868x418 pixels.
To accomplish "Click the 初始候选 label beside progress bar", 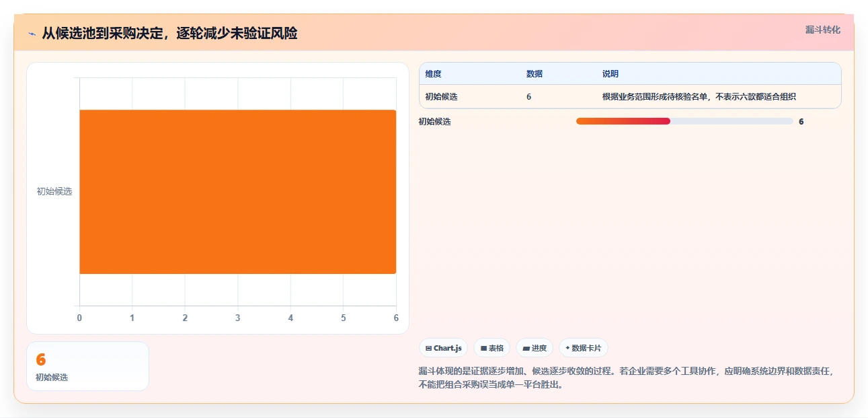I will tap(435, 122).
